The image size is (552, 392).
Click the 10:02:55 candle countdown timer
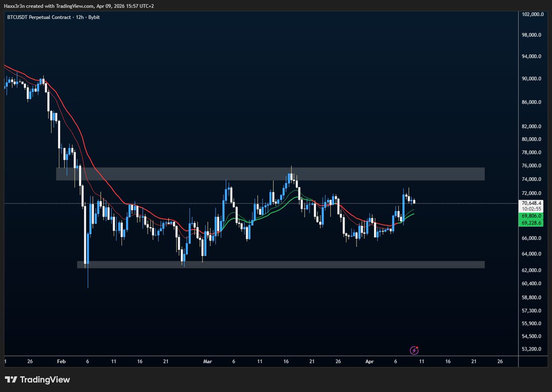tap(530, 208)
